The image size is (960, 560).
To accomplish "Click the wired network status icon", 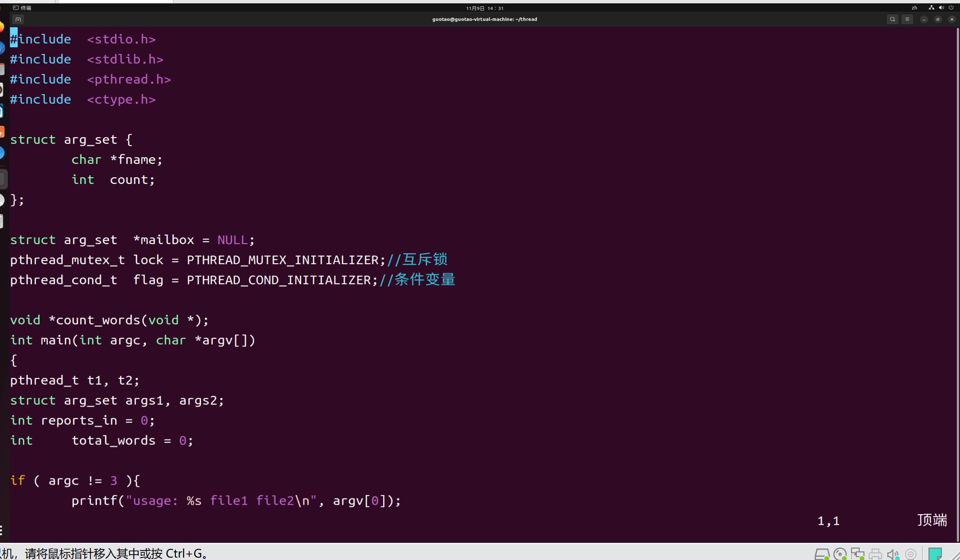I will (931, 8).
